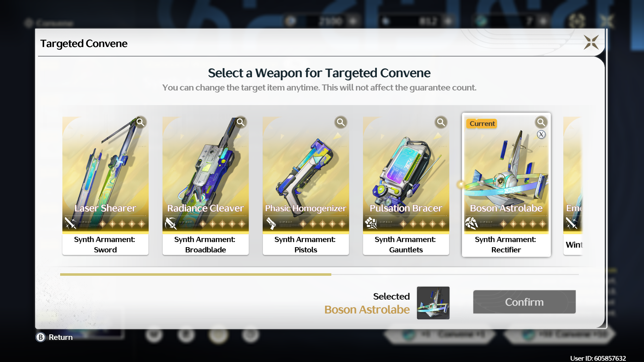Screen dimensions: 644x362
Task: Click the Synth Armament: Pistols label
Action: point(305,244)
